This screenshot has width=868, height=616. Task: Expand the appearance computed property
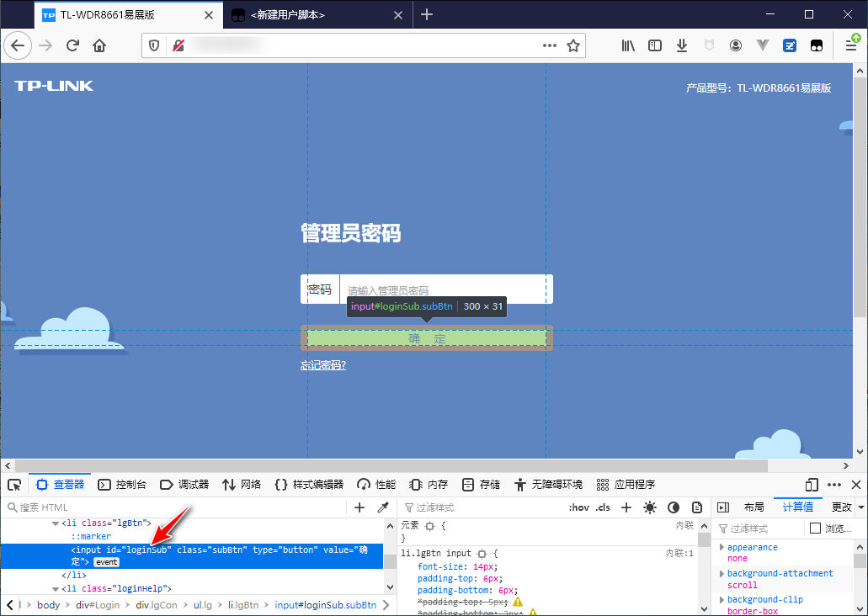[722, 547]
